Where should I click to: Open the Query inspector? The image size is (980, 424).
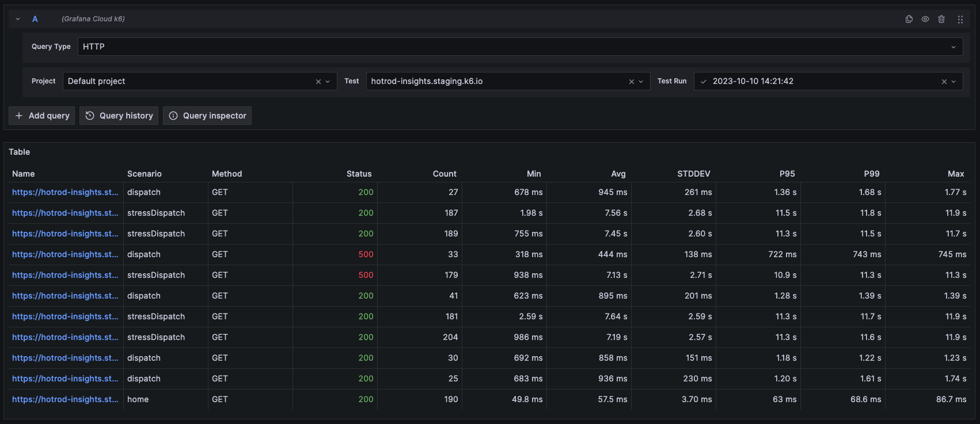click(207, 116)
